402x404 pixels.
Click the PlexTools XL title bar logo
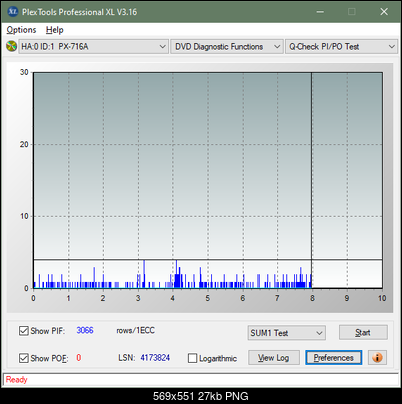pyautogui.click(x=13, y=12)
